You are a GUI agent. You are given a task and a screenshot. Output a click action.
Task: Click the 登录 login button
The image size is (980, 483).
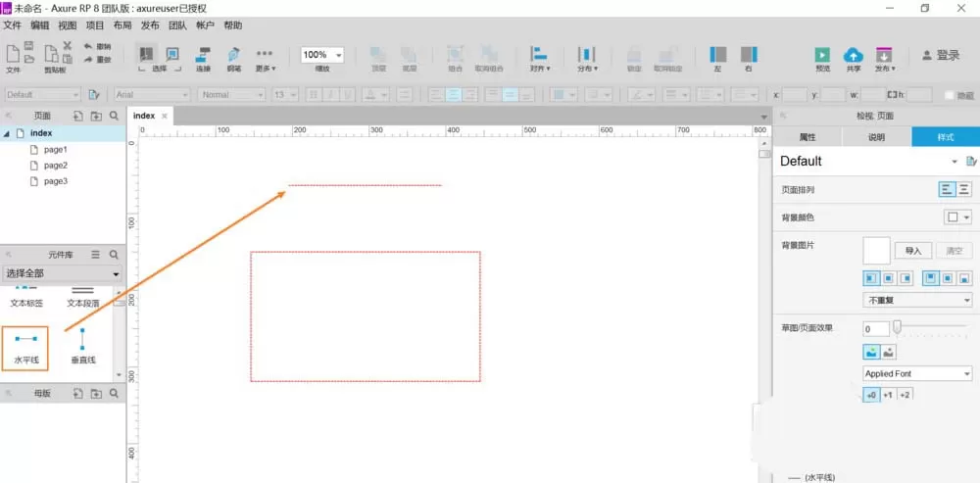(941, 55)
